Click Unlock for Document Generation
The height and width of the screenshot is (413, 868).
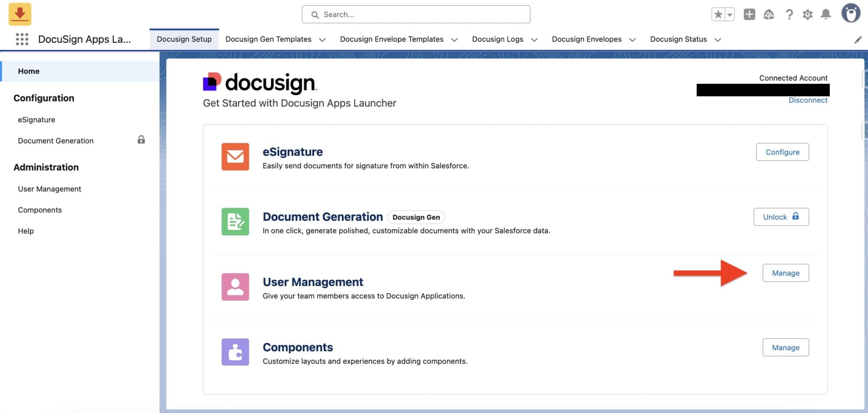[781, 216]
